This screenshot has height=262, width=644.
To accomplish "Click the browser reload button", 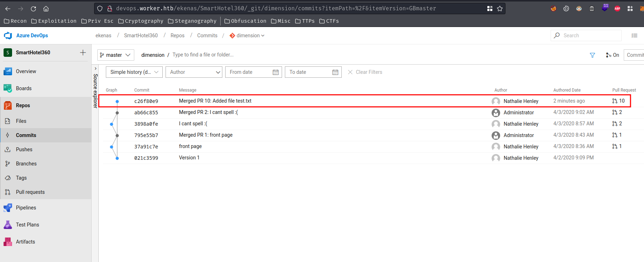I will click(x=33, y=9).
